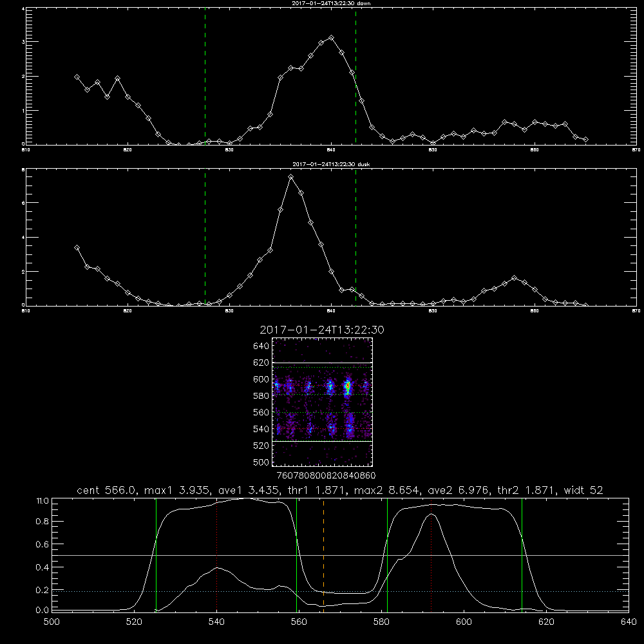This screenshot has height=644, width=644.
Task: Select right green dashed line in dawn plot
Action: (355, 76)
